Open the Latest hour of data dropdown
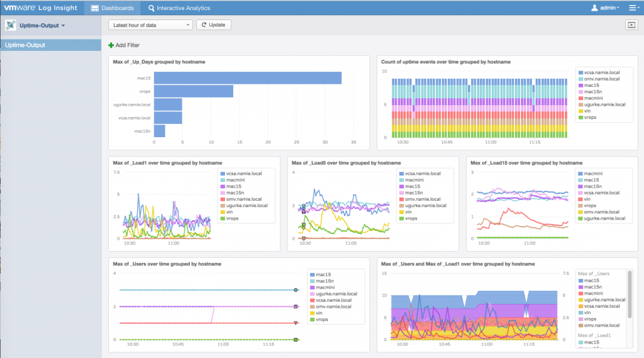The width and height of the screenshot is (644, 358). tap(150, 25)
